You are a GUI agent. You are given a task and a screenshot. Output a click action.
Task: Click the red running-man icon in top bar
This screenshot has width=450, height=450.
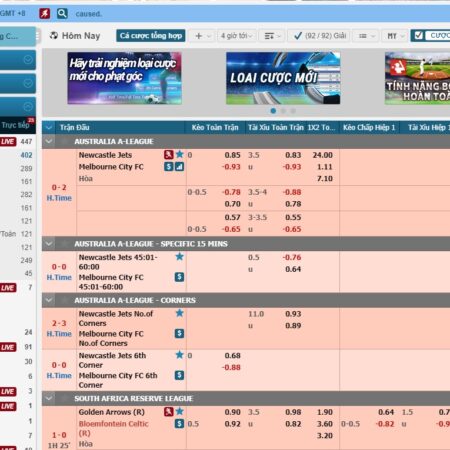point(45,13)
